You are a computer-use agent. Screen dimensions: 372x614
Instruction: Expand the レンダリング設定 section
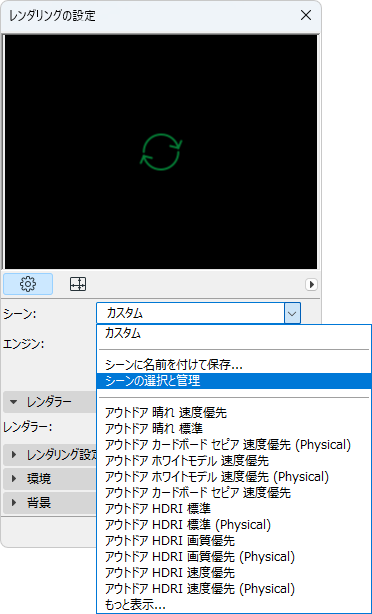coord(50,455)
